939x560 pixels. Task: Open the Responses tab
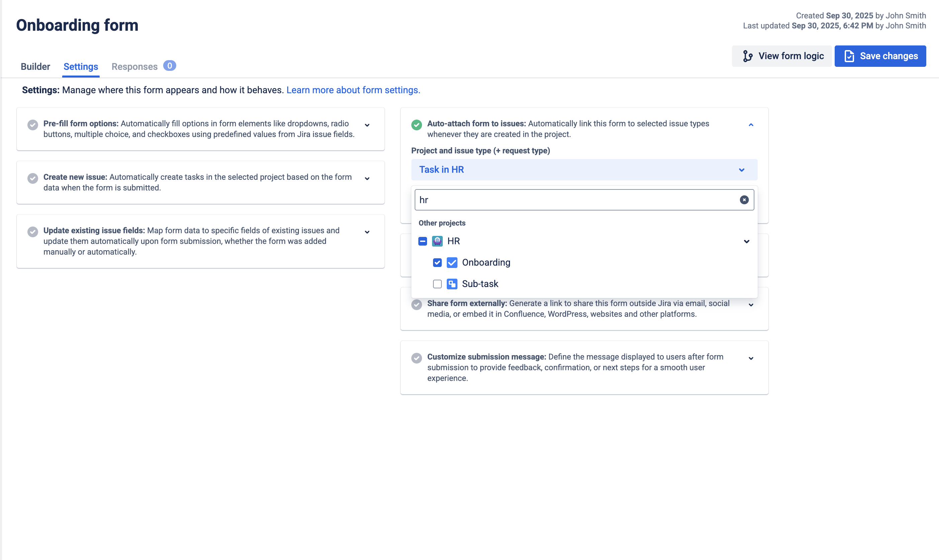[134, 66]
